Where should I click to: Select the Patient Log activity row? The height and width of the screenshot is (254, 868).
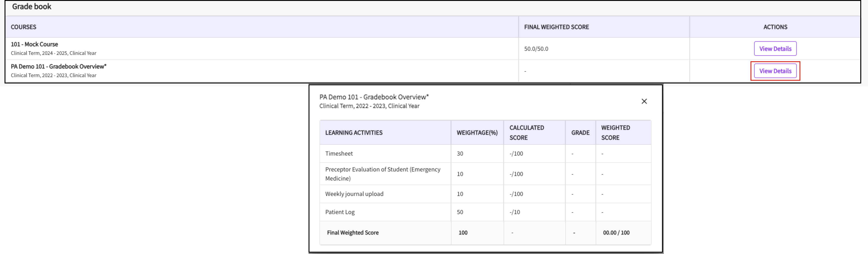point(340,212)
